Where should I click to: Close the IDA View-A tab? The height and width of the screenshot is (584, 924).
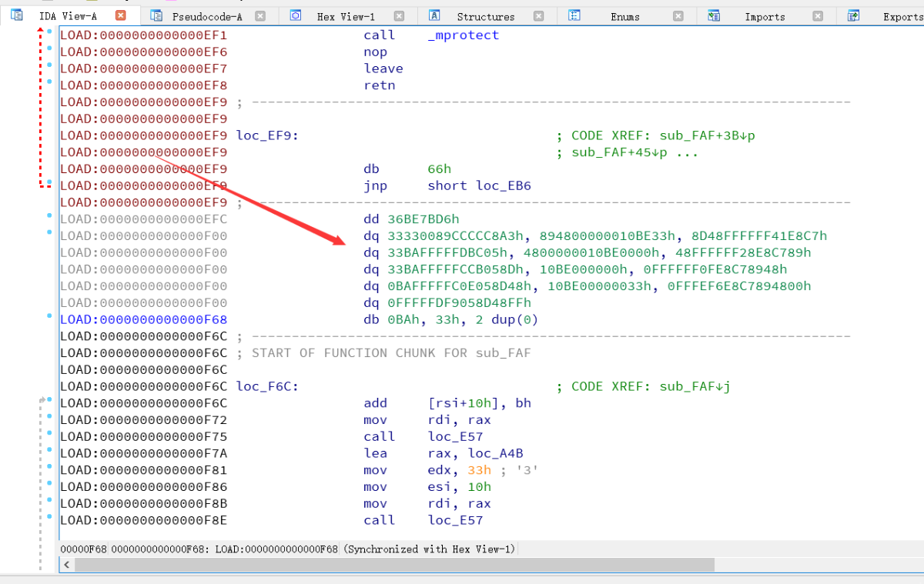click(x=120, y=15)
